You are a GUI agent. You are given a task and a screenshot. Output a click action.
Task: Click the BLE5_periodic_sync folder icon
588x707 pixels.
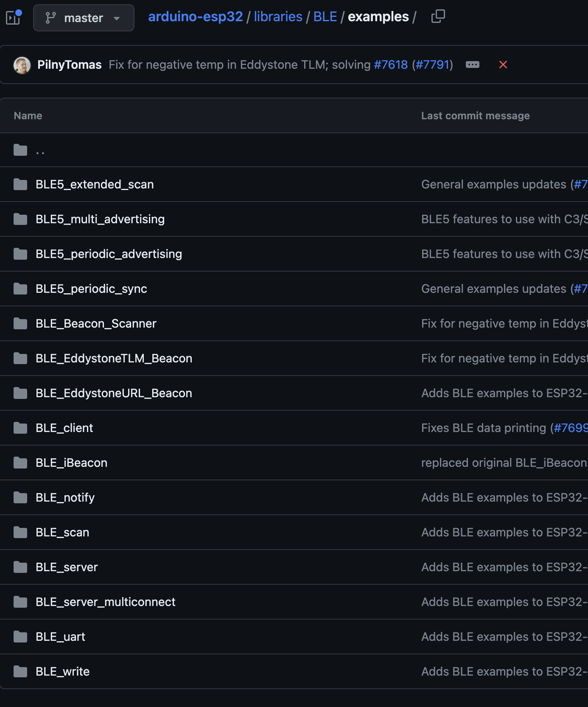point(20,289)
